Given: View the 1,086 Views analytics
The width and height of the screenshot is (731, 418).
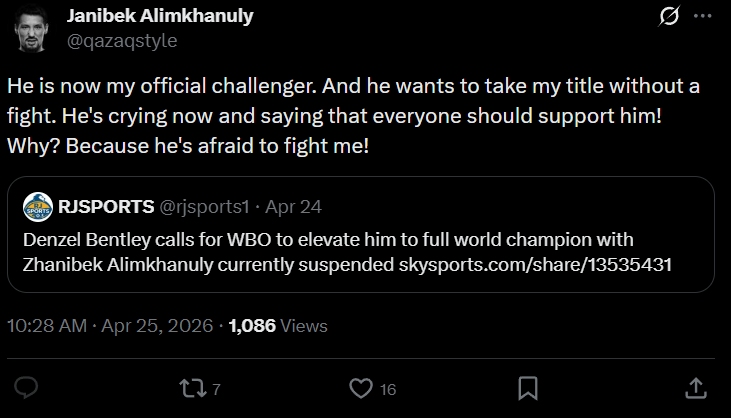Looking at the screenshot, I should [278, 326].
